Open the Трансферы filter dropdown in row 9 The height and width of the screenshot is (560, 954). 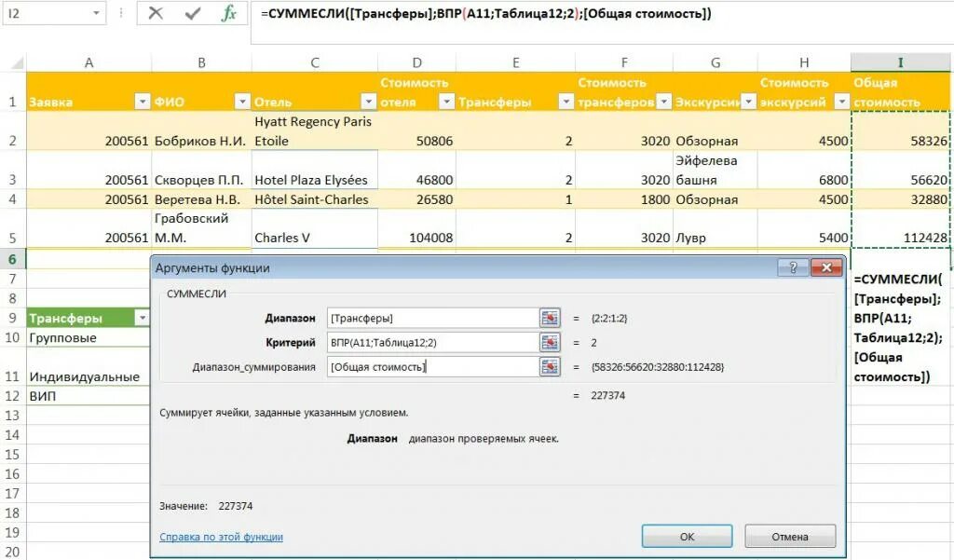pos(142,318)
